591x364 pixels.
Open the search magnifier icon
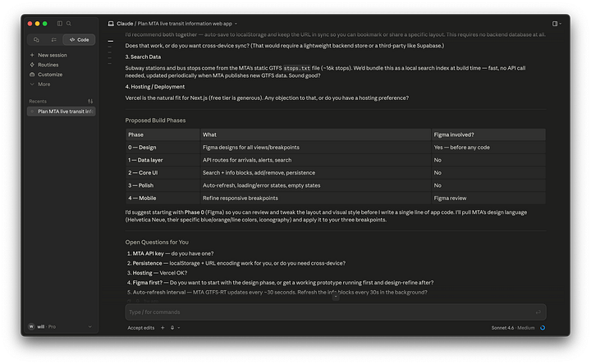click(69, 23)
